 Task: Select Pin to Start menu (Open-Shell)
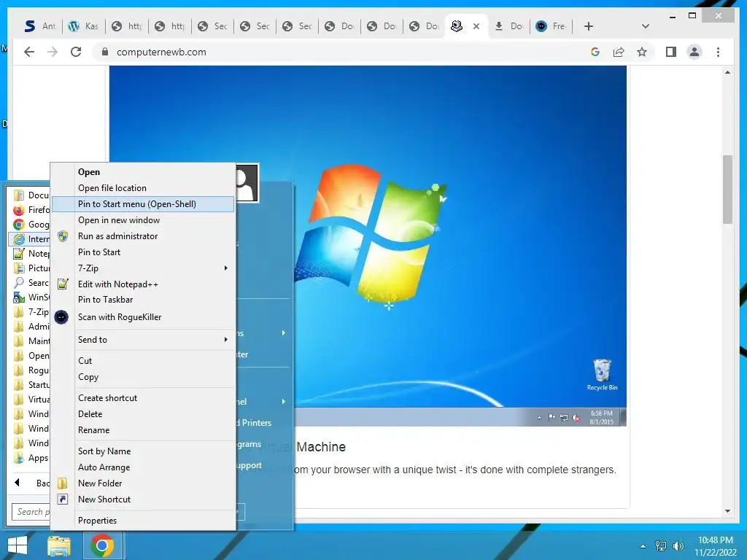(x=143, y=204)
